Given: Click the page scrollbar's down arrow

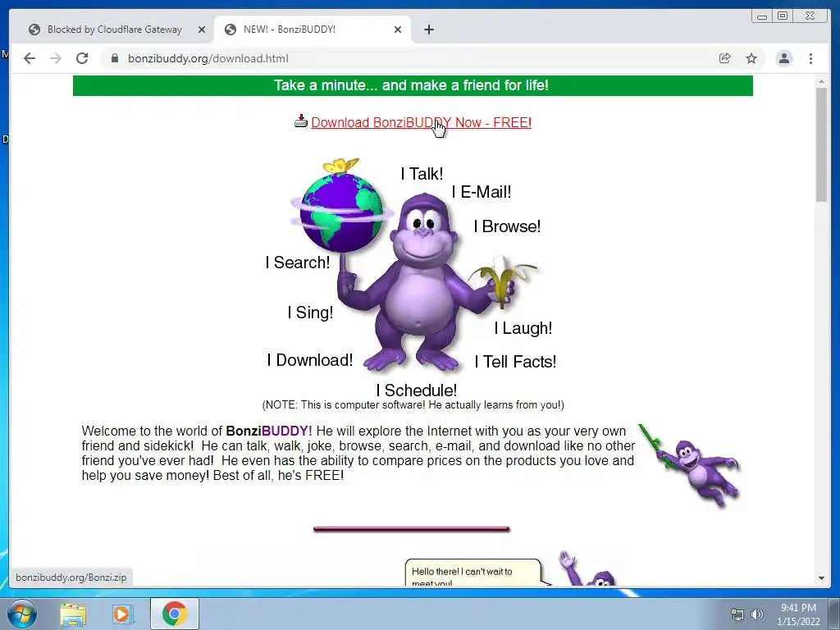Looking at the screenshot, I should [x=821, y=578].
